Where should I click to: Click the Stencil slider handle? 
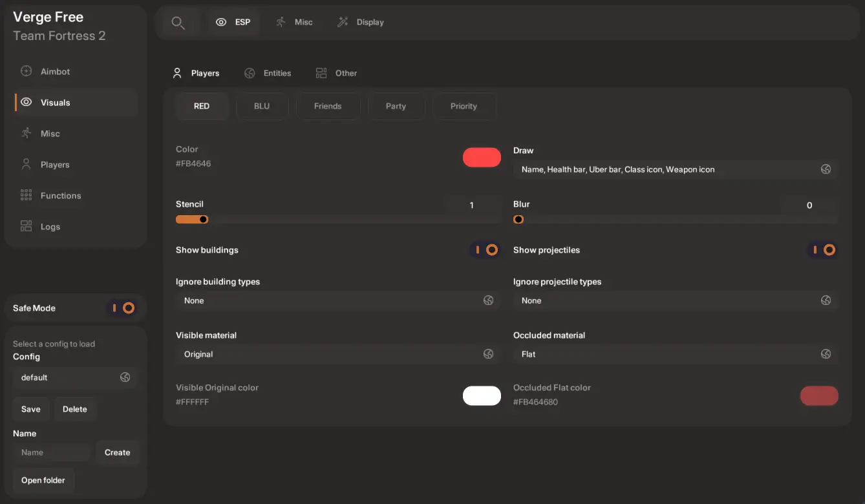click(204, 219)
